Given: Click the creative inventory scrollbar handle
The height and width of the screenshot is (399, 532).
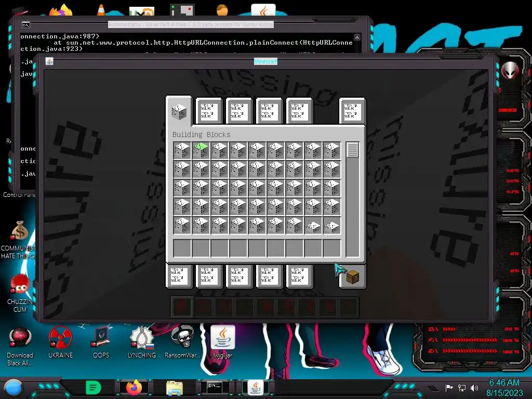Looking at the screenshot, I should click(353, 150).
